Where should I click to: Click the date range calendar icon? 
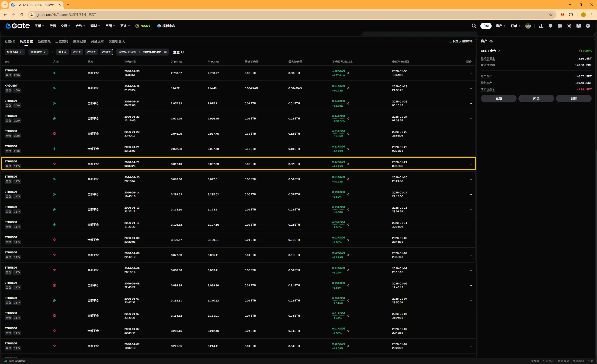click(x=165, y=52)
